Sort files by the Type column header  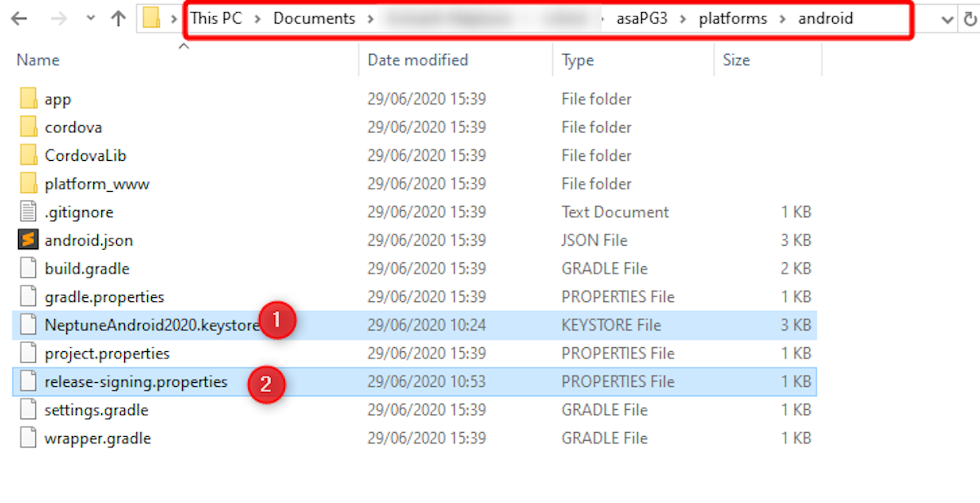577,60
